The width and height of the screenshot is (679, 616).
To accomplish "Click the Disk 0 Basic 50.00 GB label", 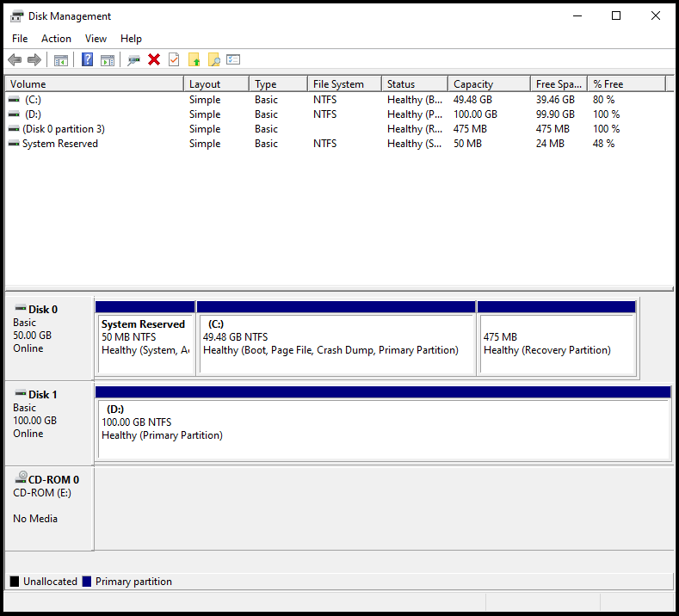I will tap(49, 337).
